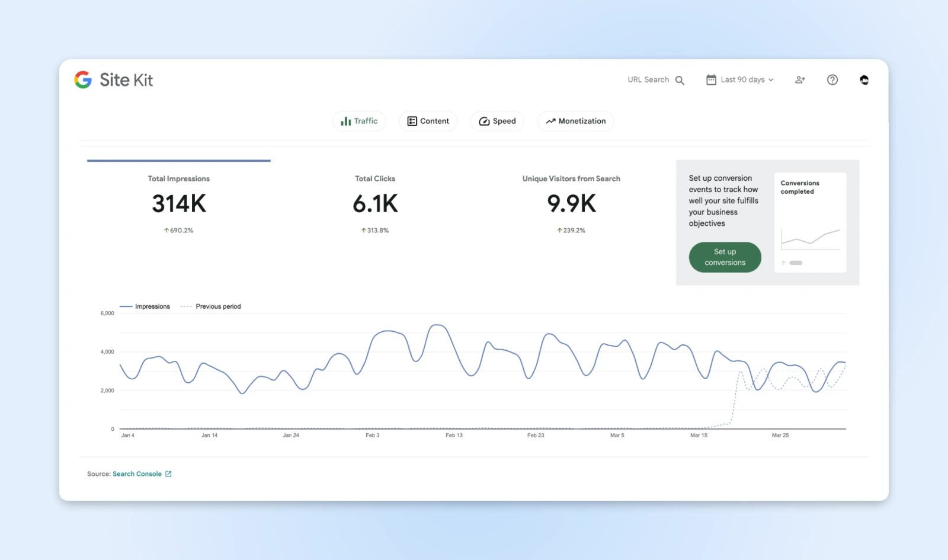The width and height of the screenshot is (948, 560).
Task: Select the Total Impressions metric
Action: [179, 204]
